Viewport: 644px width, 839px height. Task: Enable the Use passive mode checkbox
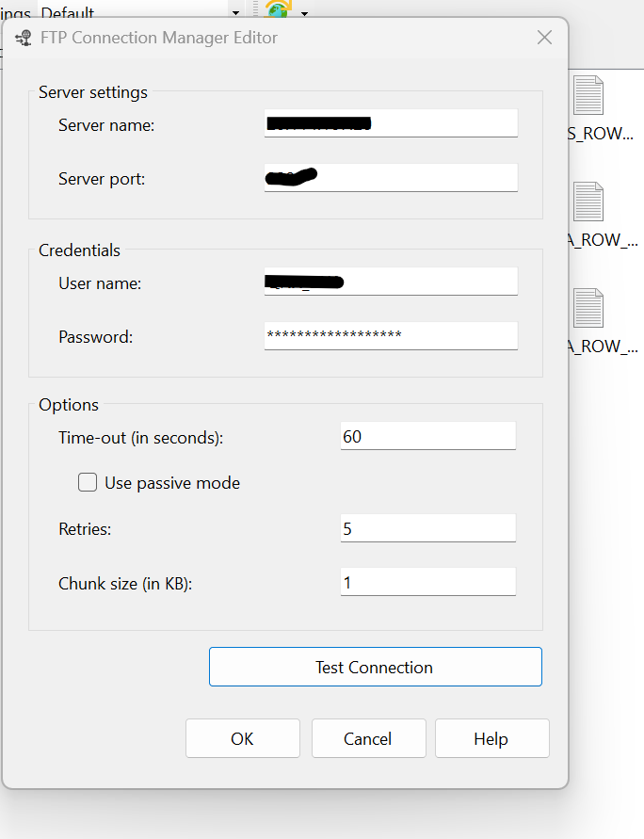click(x=88, y=483)
